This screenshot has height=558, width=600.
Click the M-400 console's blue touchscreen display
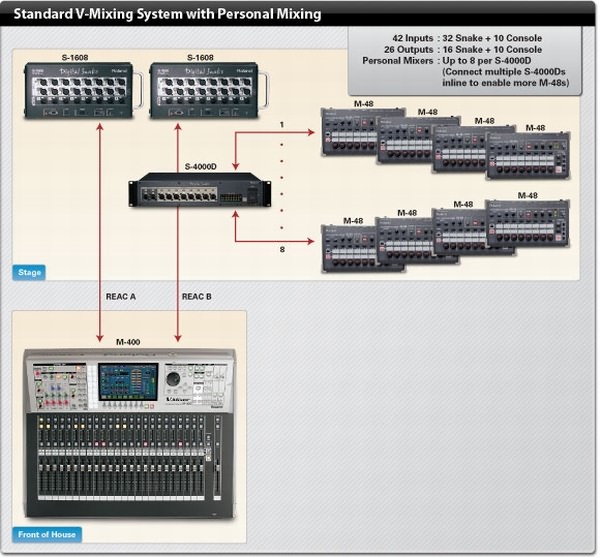tap(128, 382)
